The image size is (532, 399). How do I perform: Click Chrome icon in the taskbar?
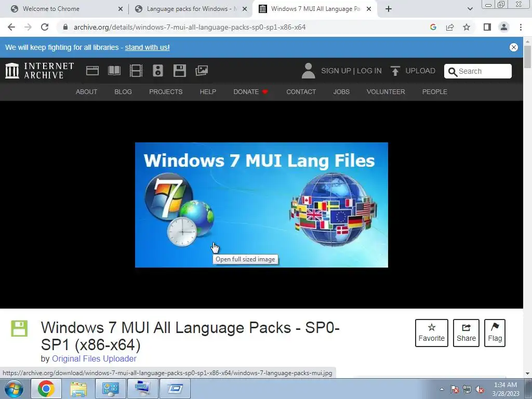click(46, 389)
